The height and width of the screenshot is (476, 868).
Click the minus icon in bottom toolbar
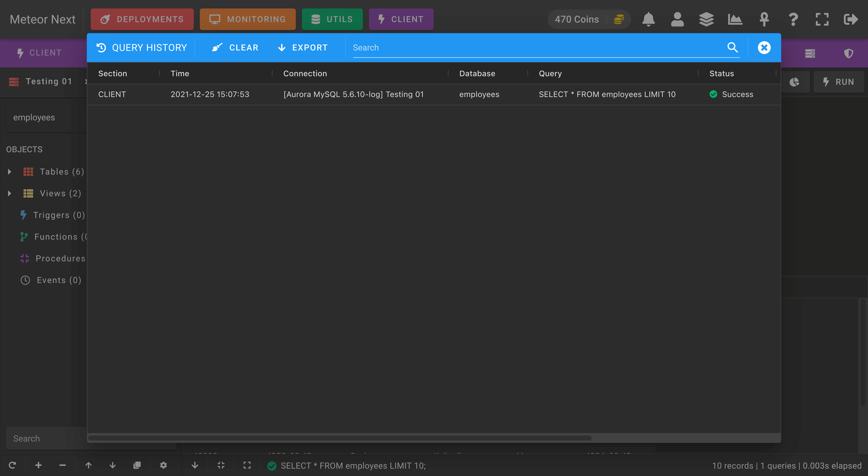click(62, 465)
